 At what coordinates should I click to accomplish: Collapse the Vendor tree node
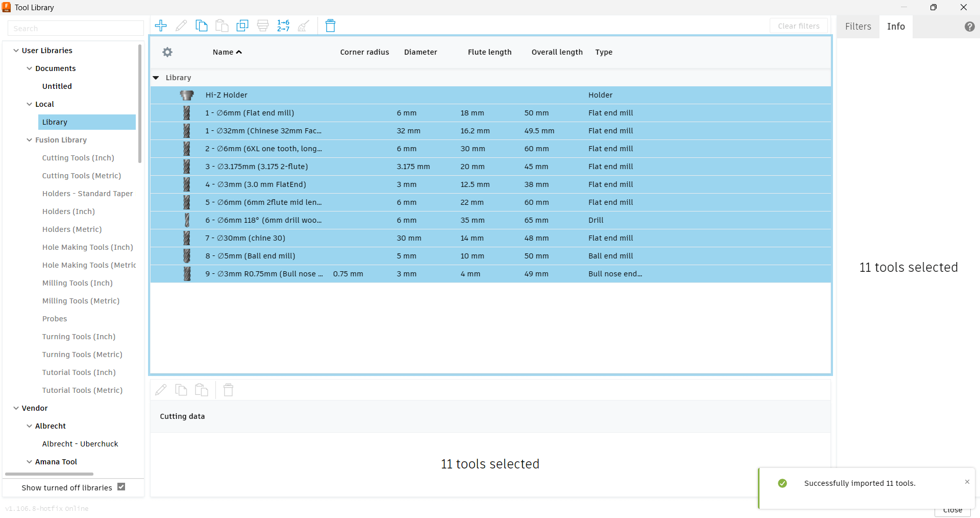pyautogui.click(x=16, y=408)
